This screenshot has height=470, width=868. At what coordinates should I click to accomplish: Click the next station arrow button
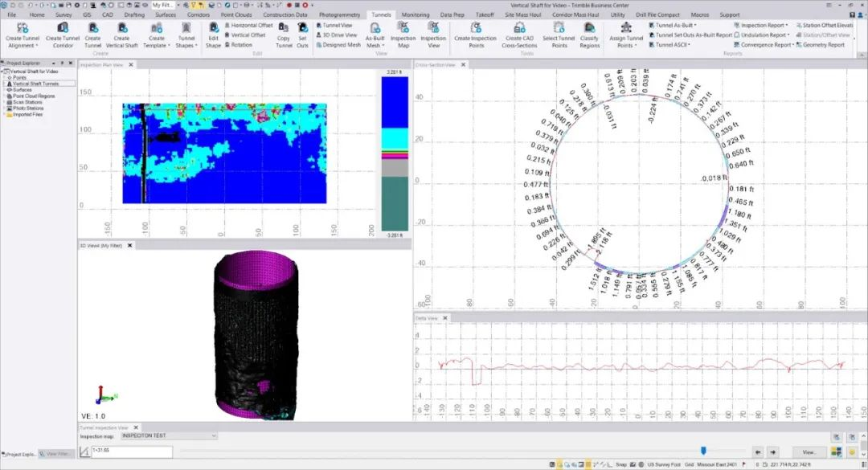coord(773,452)
